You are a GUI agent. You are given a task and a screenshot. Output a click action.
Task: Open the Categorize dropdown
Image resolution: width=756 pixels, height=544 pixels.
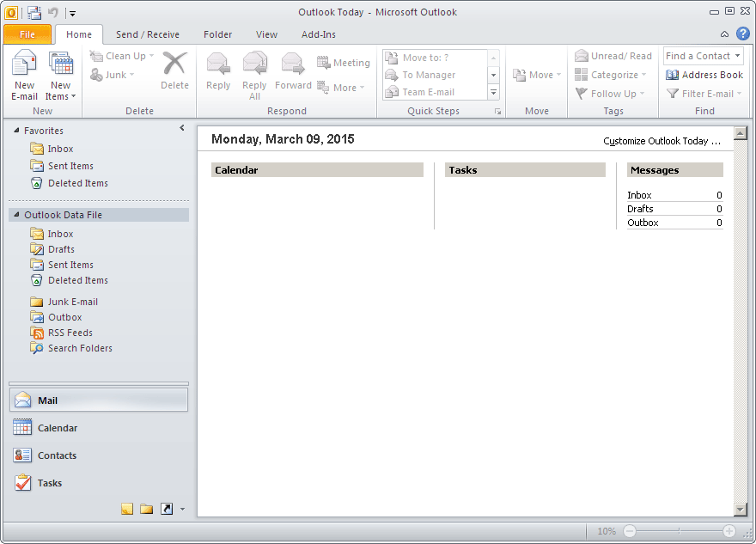[610, 75]
